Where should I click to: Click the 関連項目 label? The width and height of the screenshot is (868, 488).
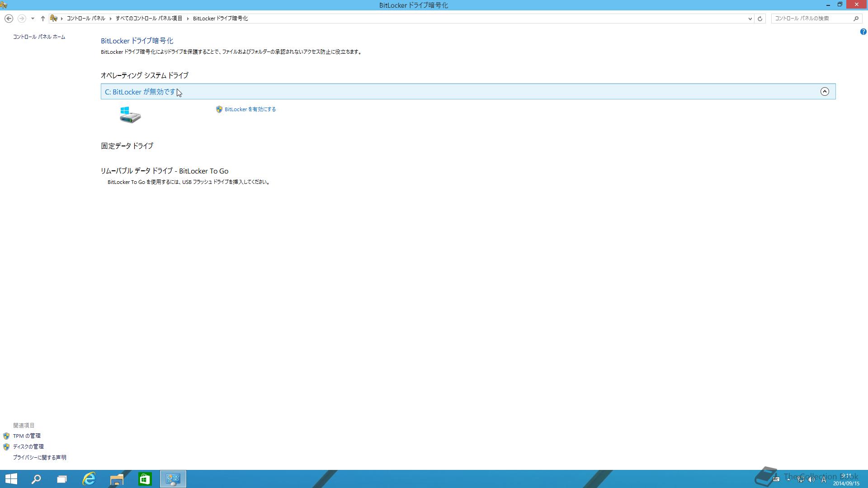pyautogui.click(x=24, y=426)
